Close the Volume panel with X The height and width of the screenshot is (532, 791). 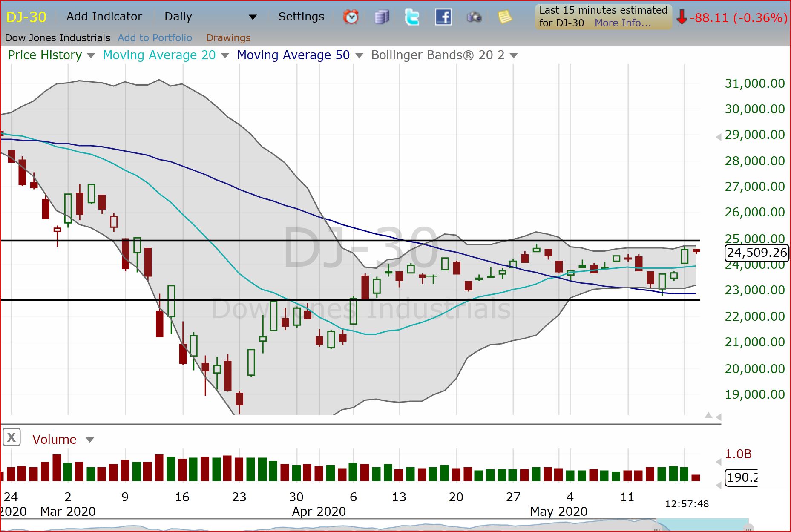click(12, 437)
